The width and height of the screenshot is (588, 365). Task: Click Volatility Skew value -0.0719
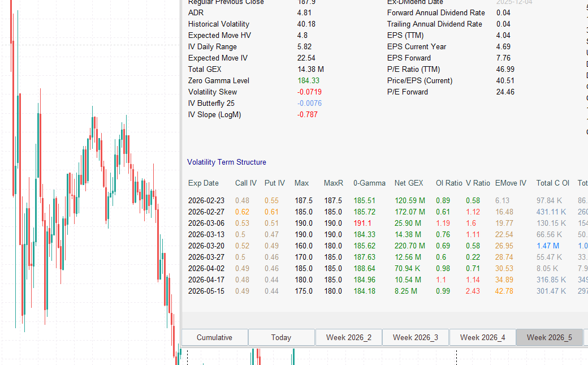pos(309,92)
